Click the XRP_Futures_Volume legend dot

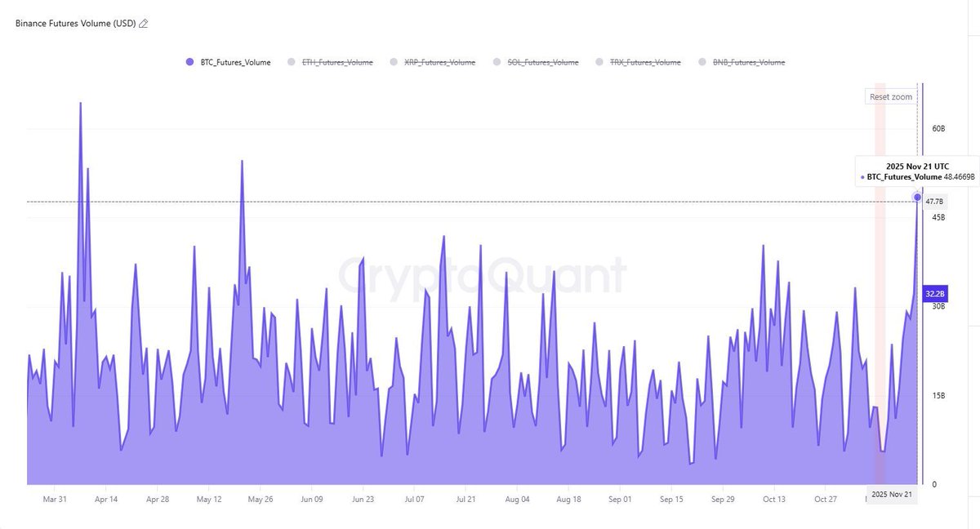click(x=394, y=61)
